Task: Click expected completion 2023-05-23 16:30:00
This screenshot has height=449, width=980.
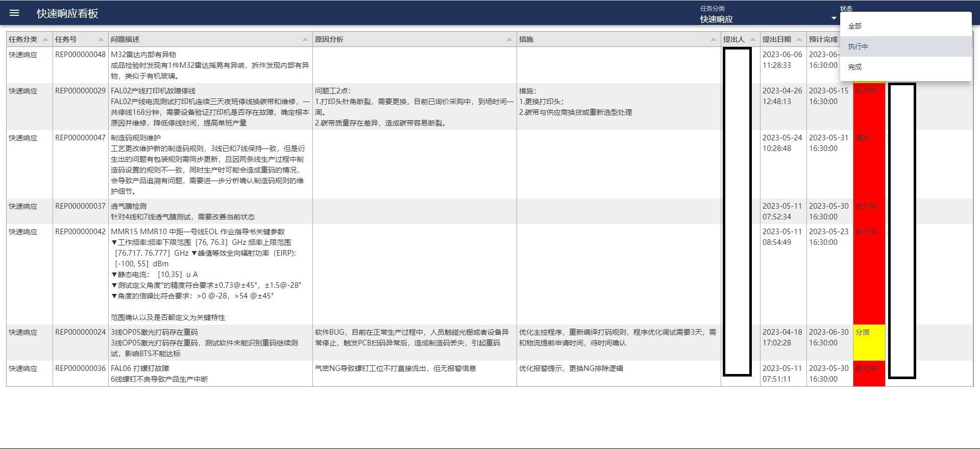Action: (829, 237)
